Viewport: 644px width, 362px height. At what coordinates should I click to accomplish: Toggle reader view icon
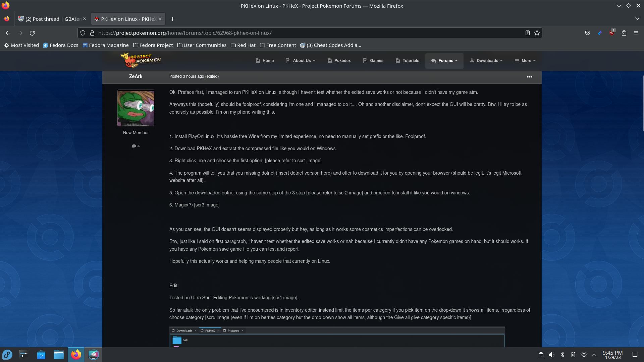click(x=528, y=33)
